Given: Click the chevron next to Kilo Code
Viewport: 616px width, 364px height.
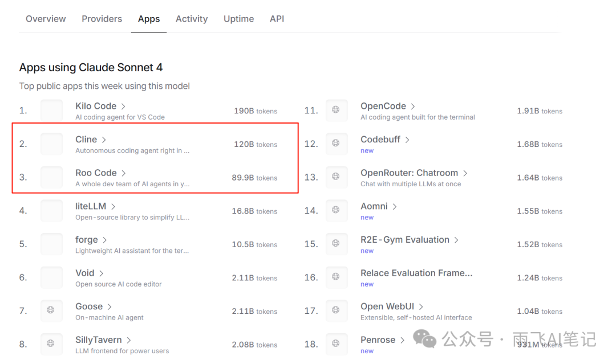Looking at the screenshot, I should (x=123, y=107).
